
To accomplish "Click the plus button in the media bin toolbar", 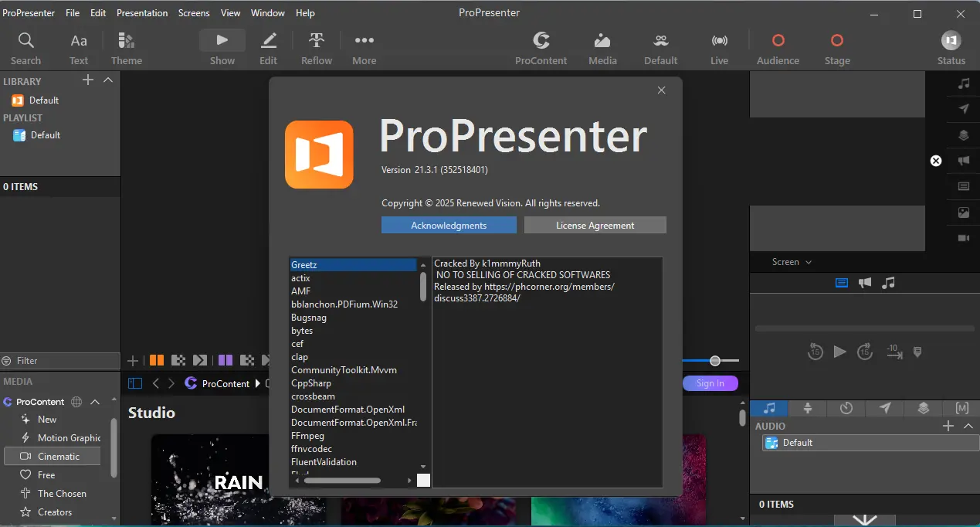I will [x=133, y=360].
